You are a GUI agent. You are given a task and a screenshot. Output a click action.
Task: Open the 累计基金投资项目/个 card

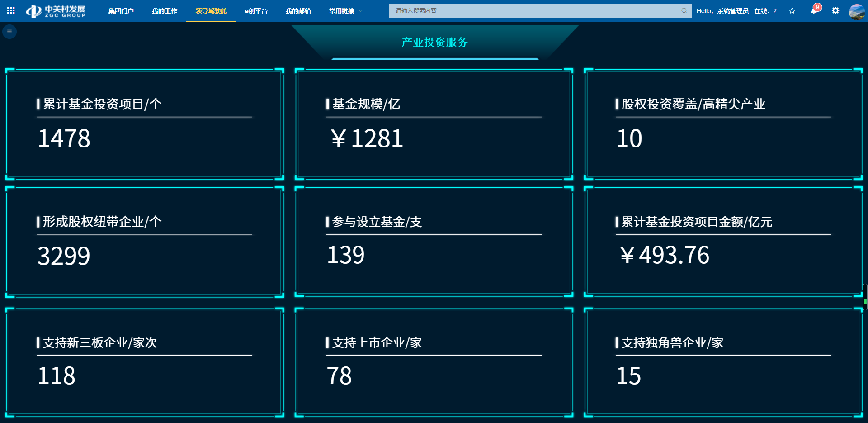(145, 124)
